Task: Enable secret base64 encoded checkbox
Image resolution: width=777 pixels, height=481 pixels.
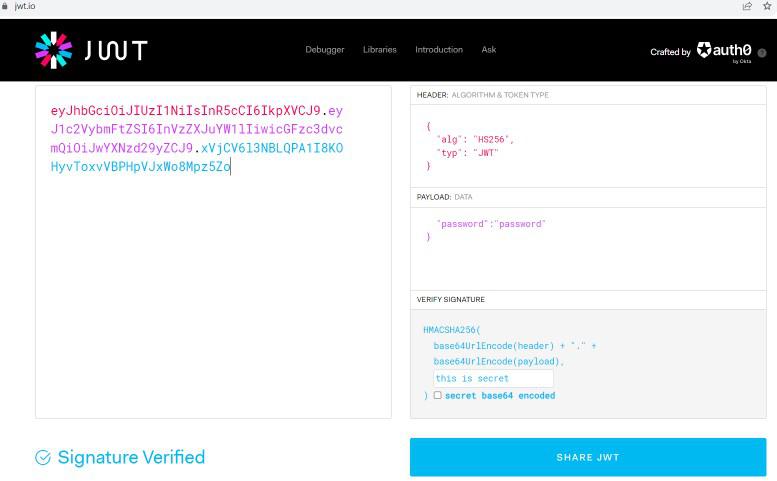Action: (437, 395)
